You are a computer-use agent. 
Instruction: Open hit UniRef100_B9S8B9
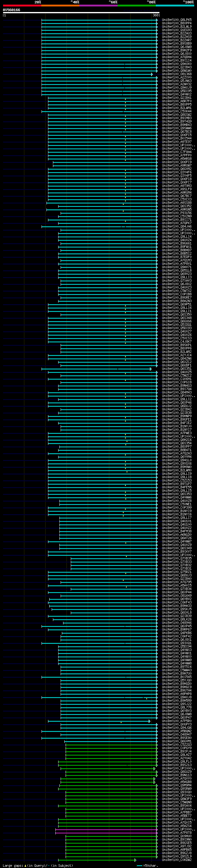point(176,43)
